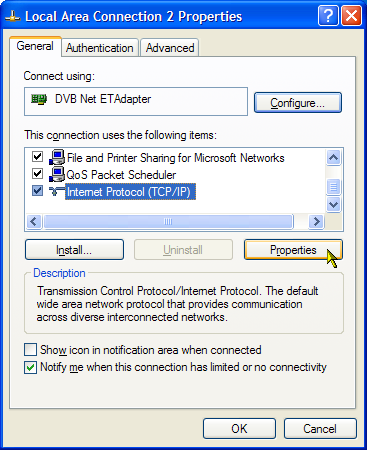Screen dimensions: 367x450
Task: Switch to the Authentication tab
Action: point(100,48)
